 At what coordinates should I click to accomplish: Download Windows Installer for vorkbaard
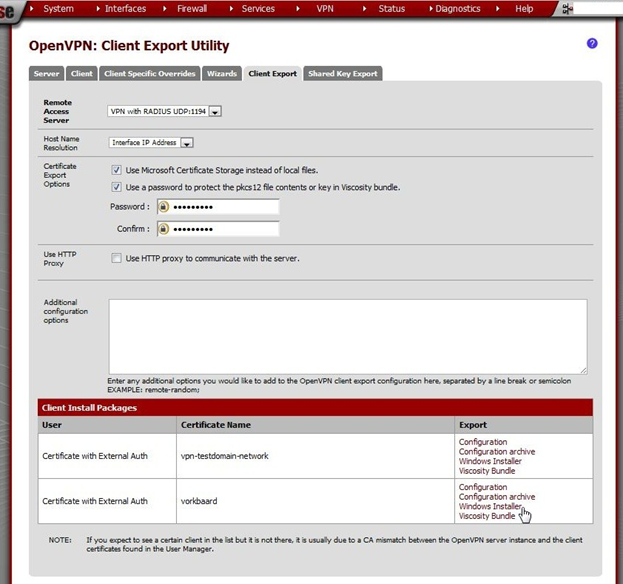tap(490, 506)
